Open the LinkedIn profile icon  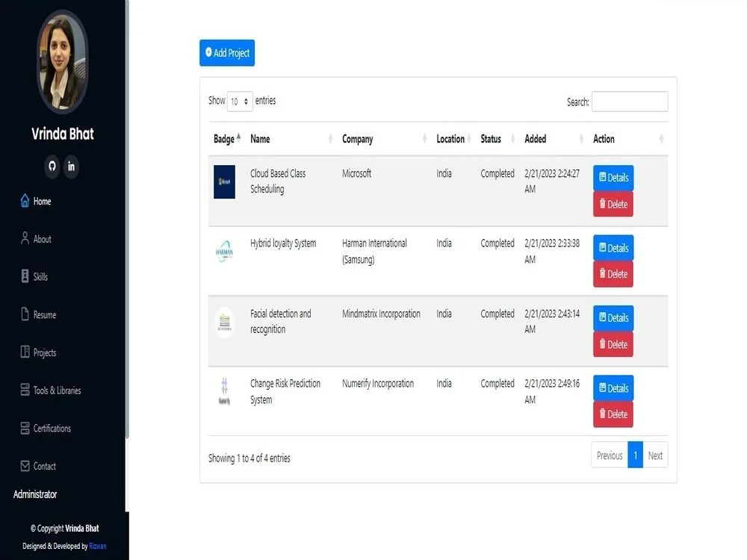(71, 167)
